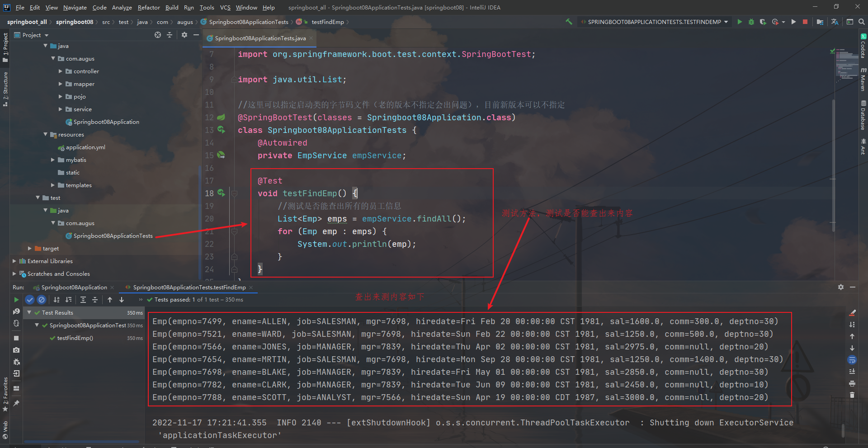Sort test results alphabetically
This screenshot has height=448, width=868.
(57, 300)
